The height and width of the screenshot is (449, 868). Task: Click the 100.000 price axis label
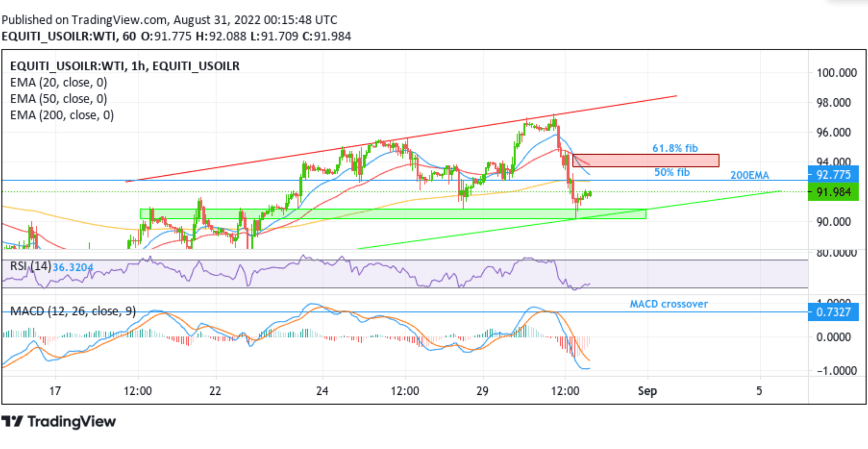click(x=837, y=73)
